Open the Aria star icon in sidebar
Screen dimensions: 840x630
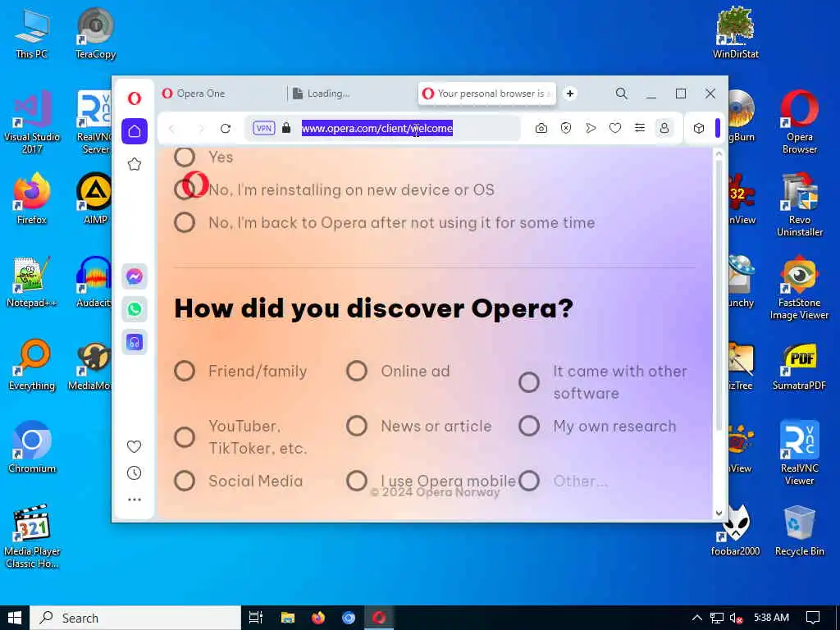pos(135,164)
